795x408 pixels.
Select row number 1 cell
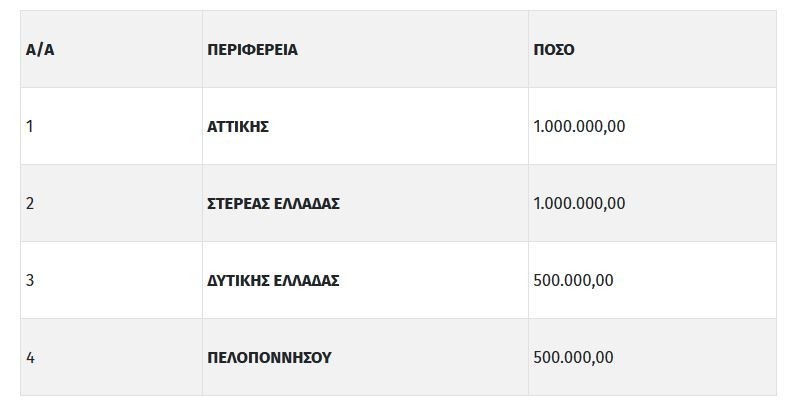tap(31, 127)
